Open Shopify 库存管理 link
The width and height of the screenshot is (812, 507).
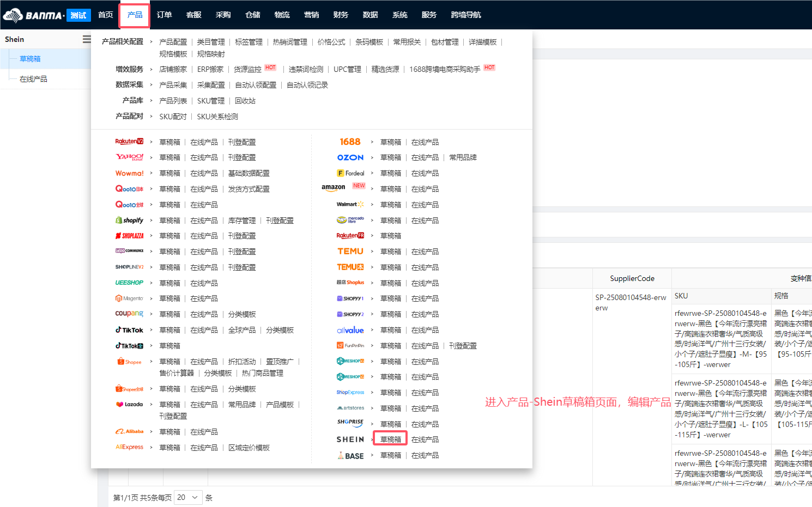[242, 221]
